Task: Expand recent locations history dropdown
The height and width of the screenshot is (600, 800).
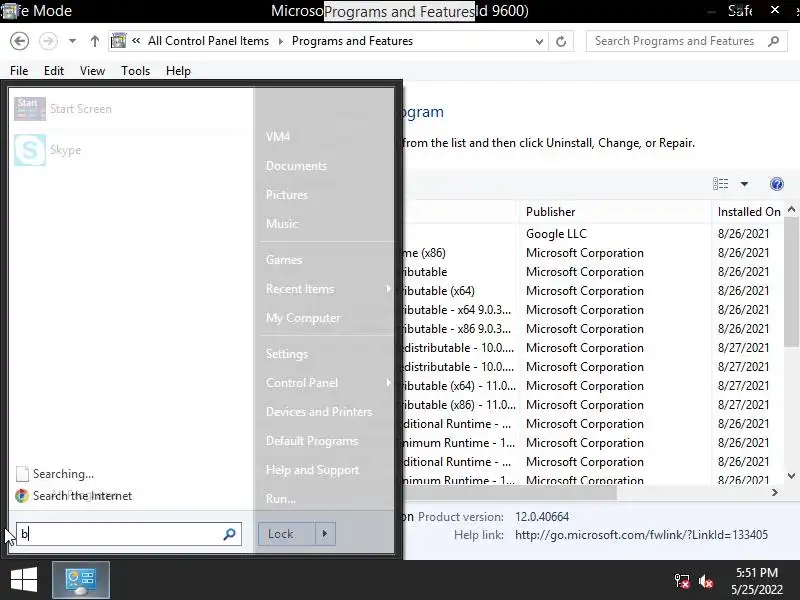Action: [72, 41]
